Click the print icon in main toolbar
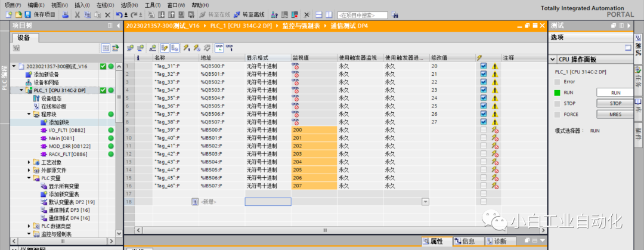Viewport: 644px width, 250px height. (65, 15)
